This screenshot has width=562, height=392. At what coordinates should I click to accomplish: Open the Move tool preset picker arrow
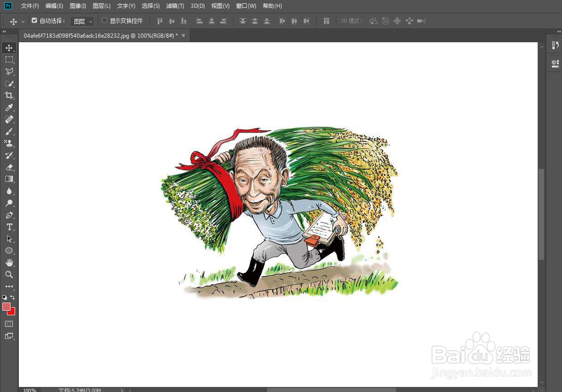23,22
